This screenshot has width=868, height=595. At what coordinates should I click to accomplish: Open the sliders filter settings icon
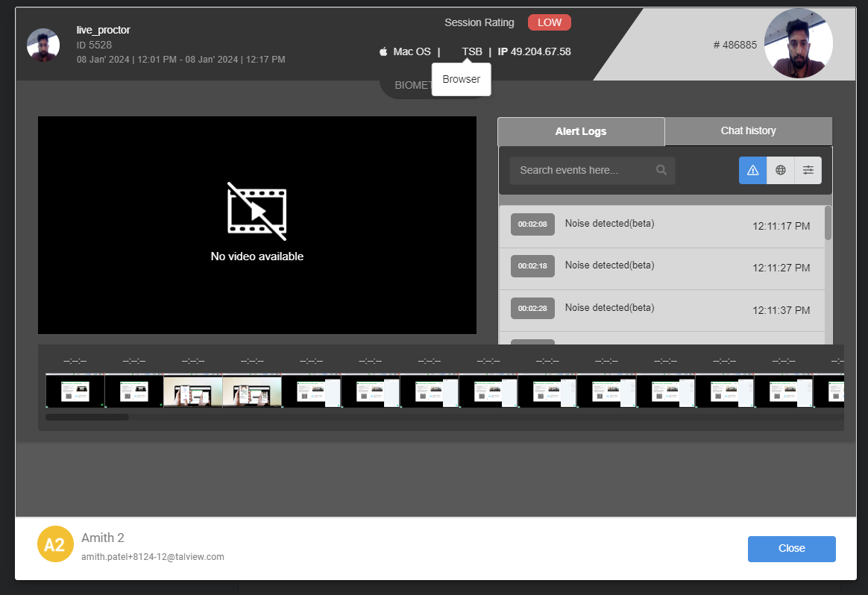(x=808, y=170)
